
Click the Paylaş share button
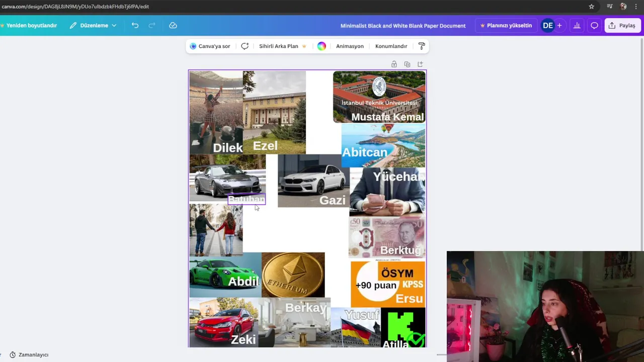click(x=622, y=26)
